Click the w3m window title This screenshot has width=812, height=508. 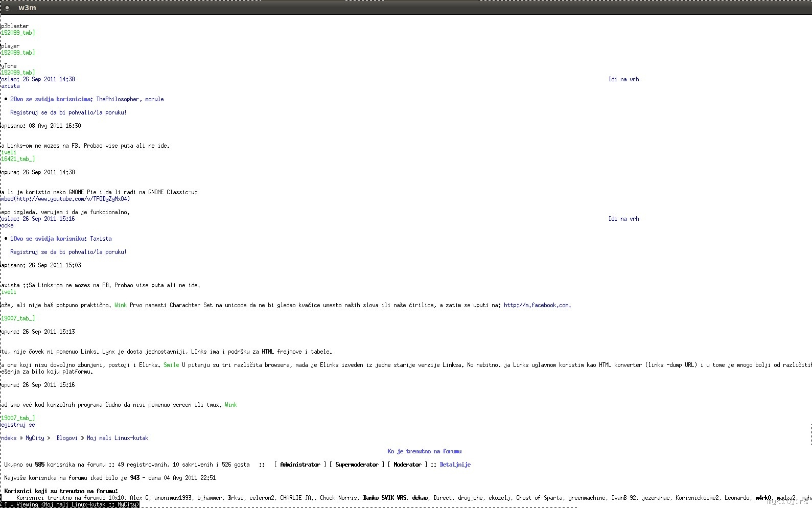[x=27, y=8]
